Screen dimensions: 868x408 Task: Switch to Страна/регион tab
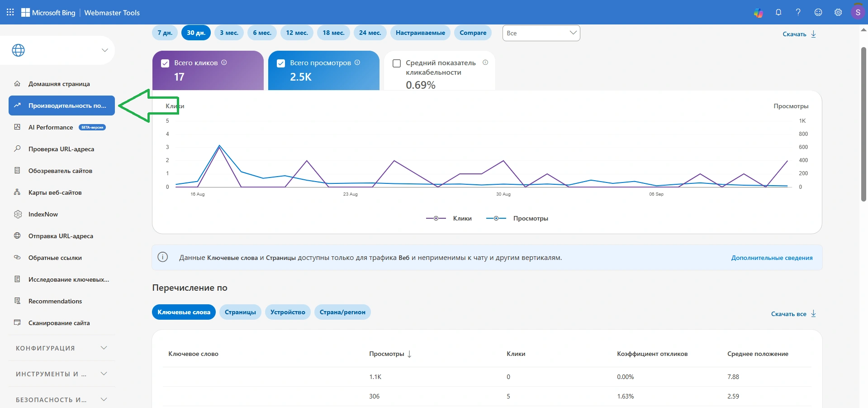342,312
